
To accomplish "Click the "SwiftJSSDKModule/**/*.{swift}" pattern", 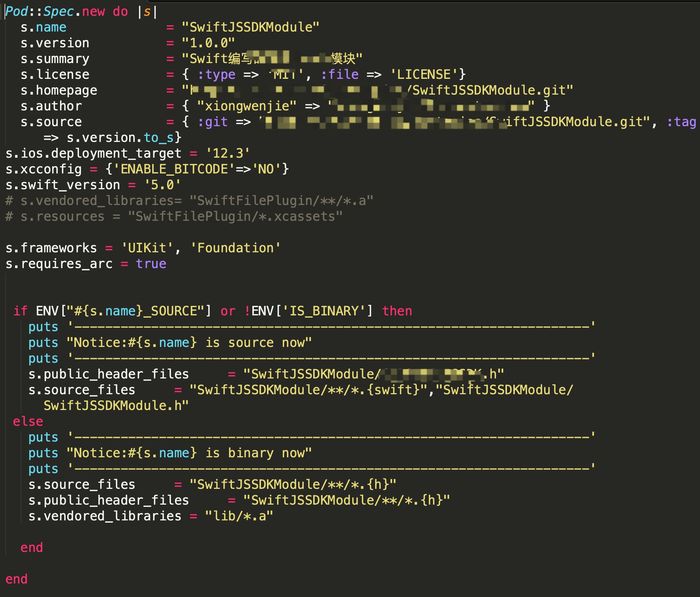I will tap(308, 390).
